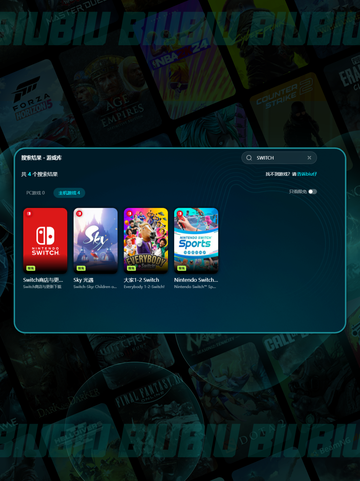Click the Switch badge on Everybody 1-2 cover
Screen dimensions: 360x481
point(129,213)
